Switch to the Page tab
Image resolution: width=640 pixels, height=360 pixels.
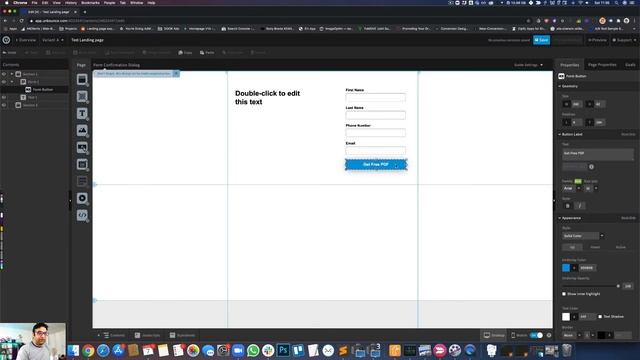81,65
